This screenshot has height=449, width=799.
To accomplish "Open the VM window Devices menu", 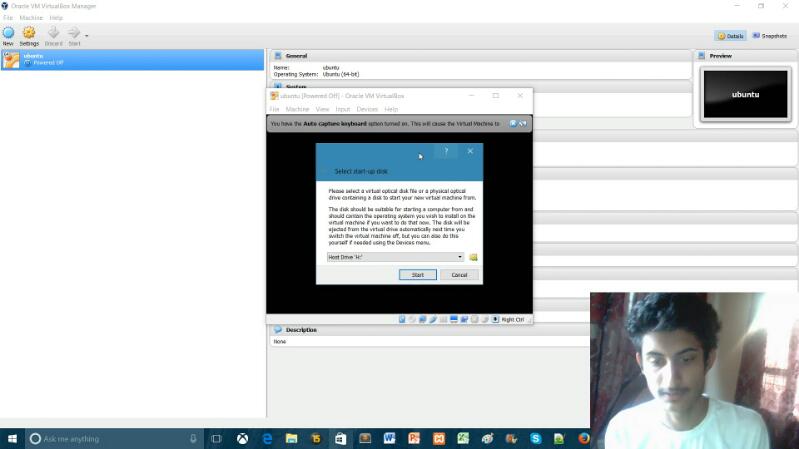I will (367, 109).
